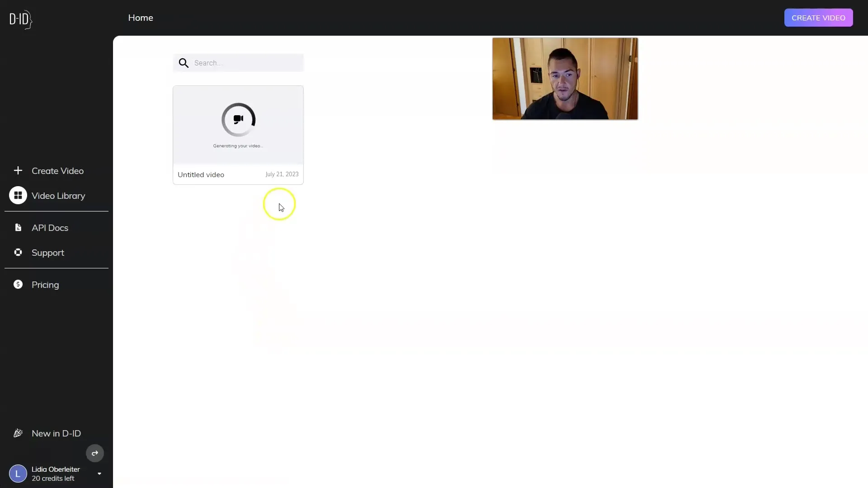The image size is (868, 488).
Task: Navigate to API Docs section
Action: 50,227
